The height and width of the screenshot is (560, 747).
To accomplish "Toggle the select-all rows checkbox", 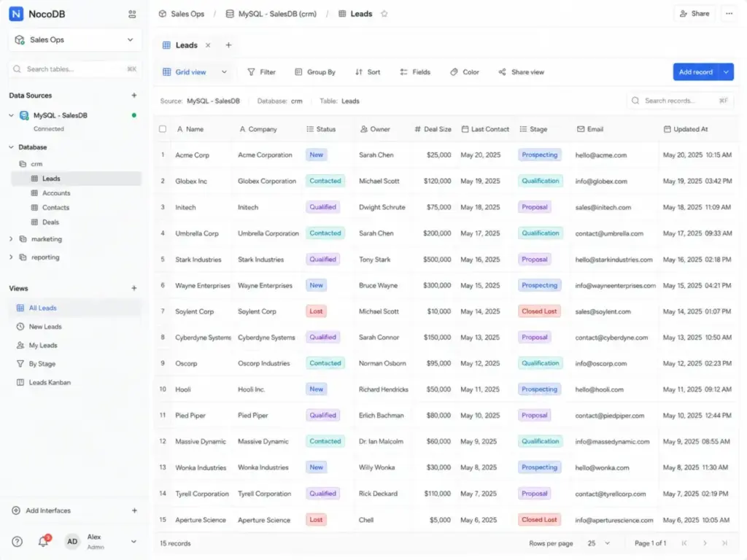I will pos(163,129).
